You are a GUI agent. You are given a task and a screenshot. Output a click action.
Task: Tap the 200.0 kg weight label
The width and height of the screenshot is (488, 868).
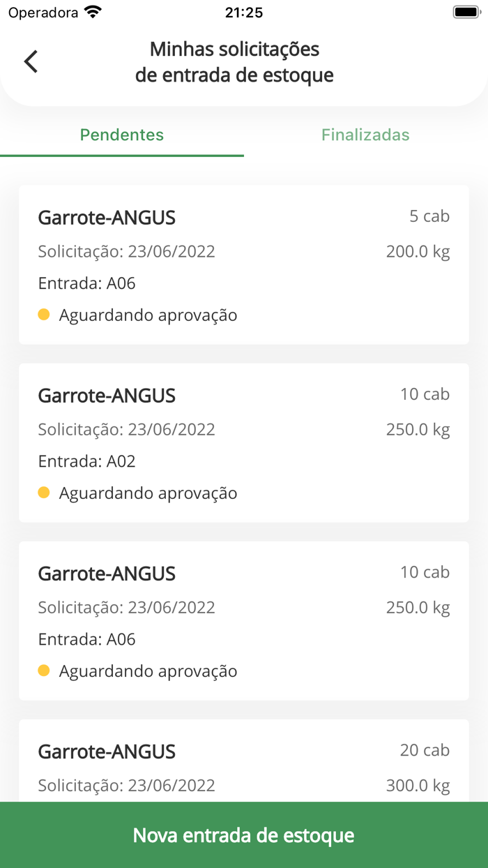pyautogui.click(x=418, y=251)
